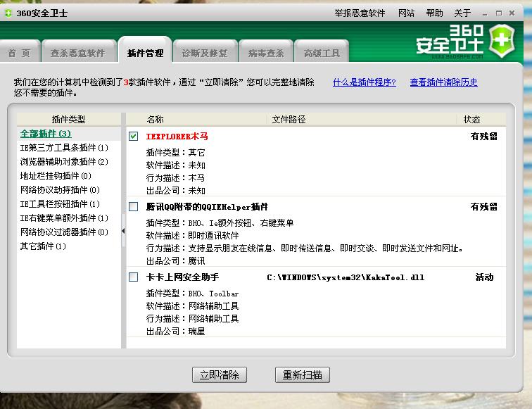
Task: Switch to the 首页 tab
Action: [x=20, y=53]
